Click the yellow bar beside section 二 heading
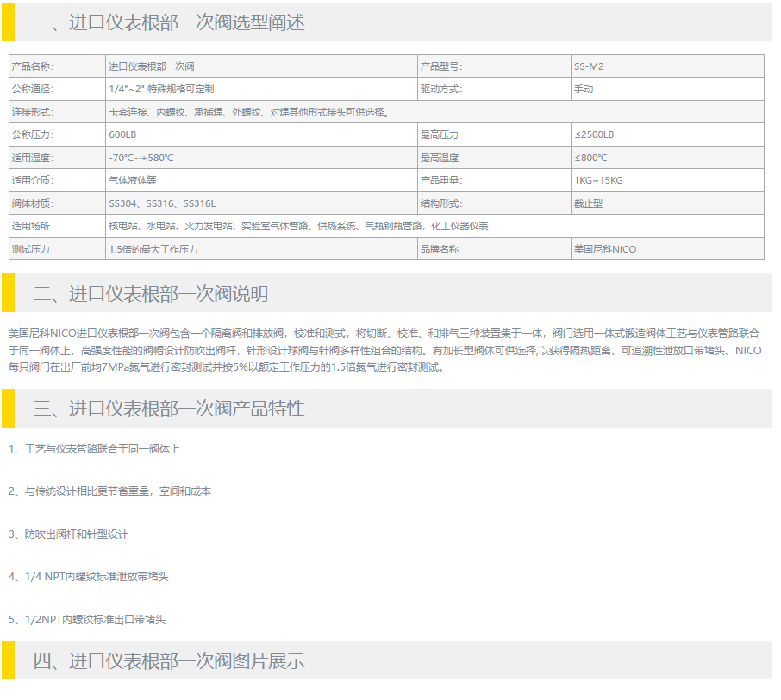Screen dimensions: 781x700 pyautogui.click(x=8, y=293)
